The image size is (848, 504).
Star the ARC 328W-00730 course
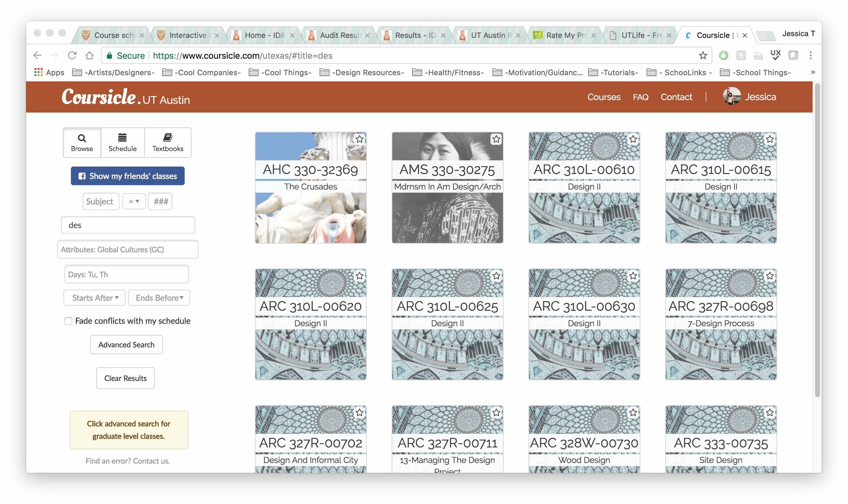point(633,412)
